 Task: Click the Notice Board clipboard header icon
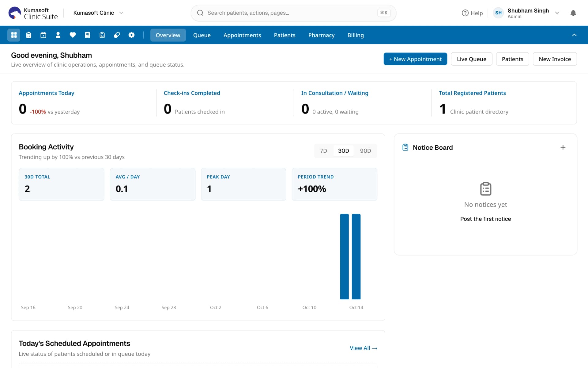[x=405, y=147]
